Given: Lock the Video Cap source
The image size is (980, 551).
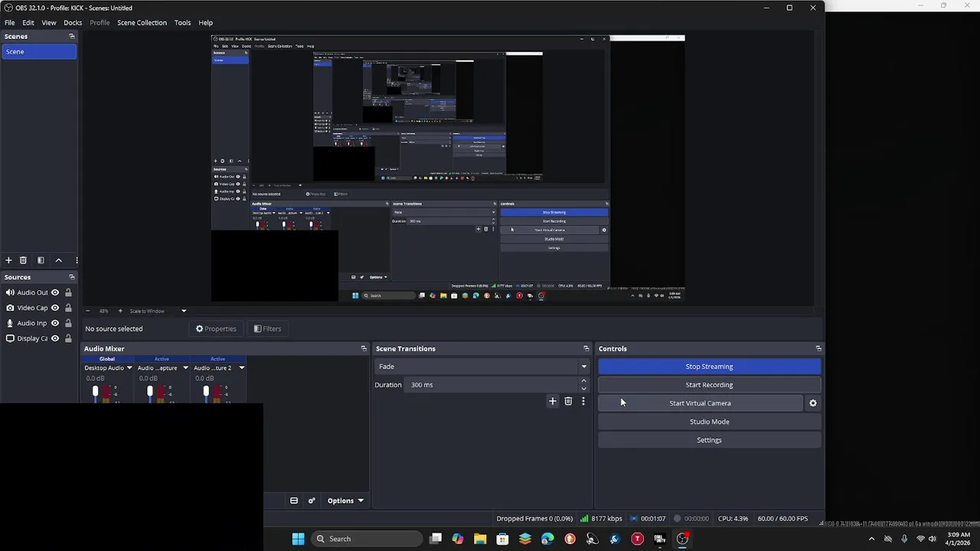Looking at the screenshot, I should coord(68,308).
